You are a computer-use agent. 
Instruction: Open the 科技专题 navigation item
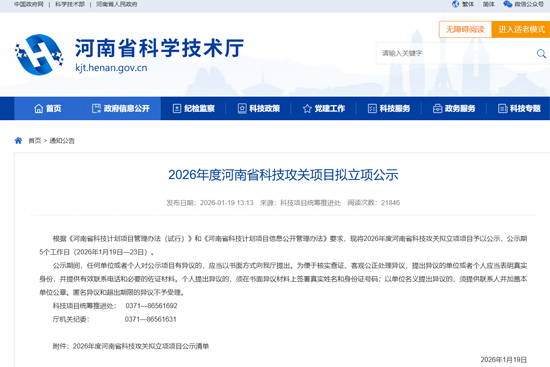[519, 108]
